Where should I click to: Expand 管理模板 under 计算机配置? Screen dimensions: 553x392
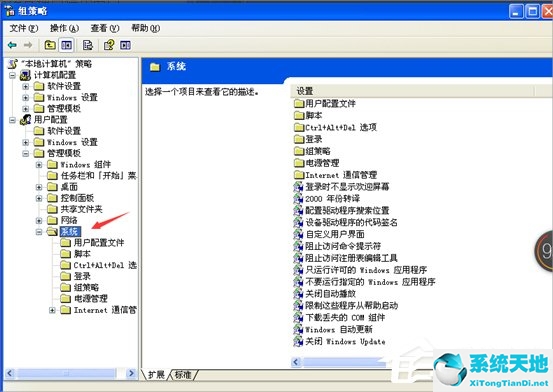click(x=25, y=109)
